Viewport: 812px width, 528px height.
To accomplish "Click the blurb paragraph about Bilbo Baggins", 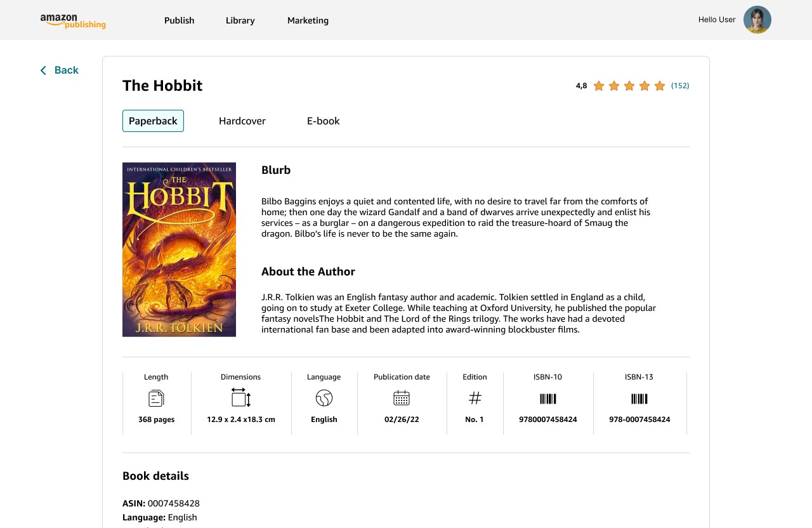I will click(455, 218).
